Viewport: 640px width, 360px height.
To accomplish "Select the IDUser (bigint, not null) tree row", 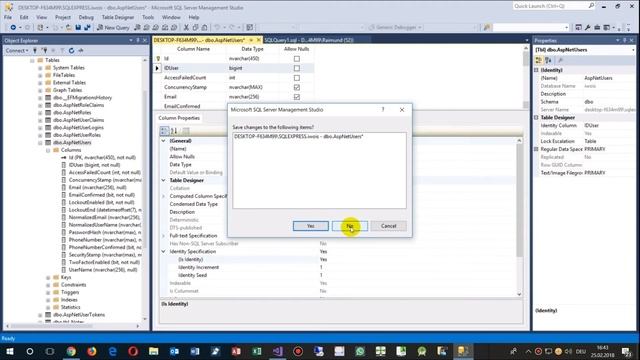I will click(94, 165).
